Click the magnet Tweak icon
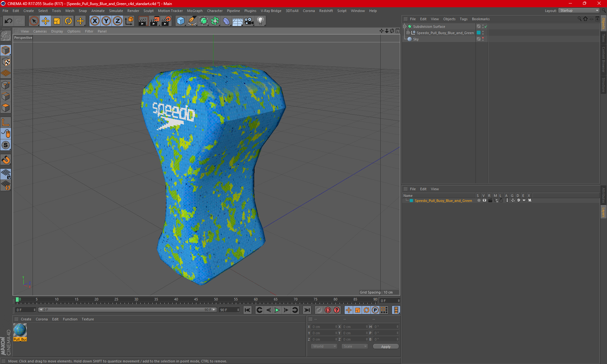Viewport: 607px width, 364px height. [x=6, y=160]
